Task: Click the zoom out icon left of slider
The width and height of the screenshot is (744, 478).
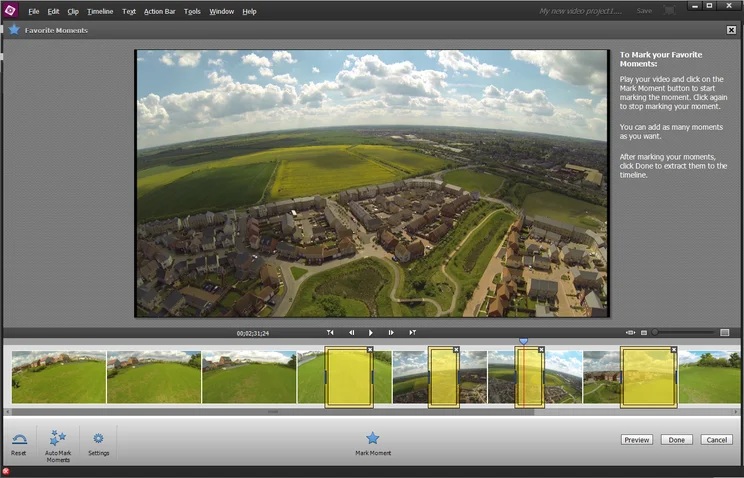Action: tap(644, 333)
